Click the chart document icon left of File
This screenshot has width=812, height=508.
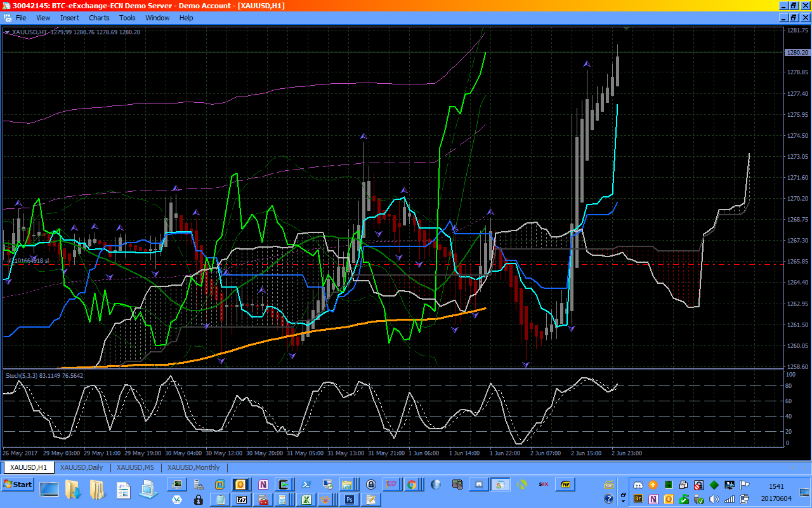[x=6, y=18]
